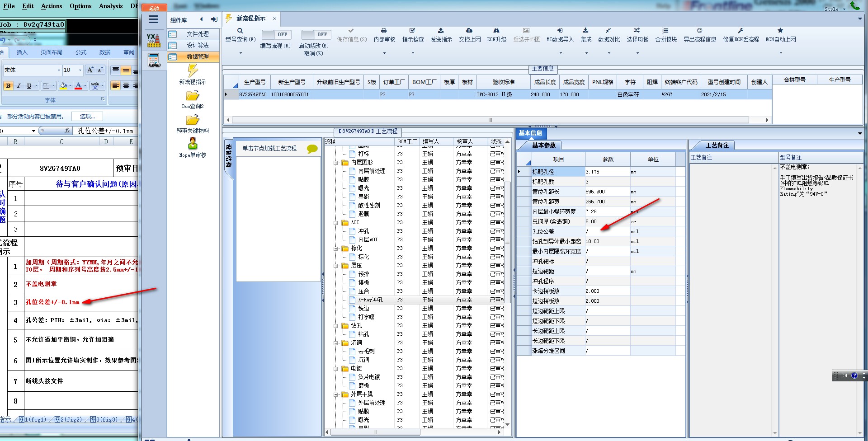The image size is (868, 441).
Task: Open Excel font name dropdown
Action: (59, 70)
